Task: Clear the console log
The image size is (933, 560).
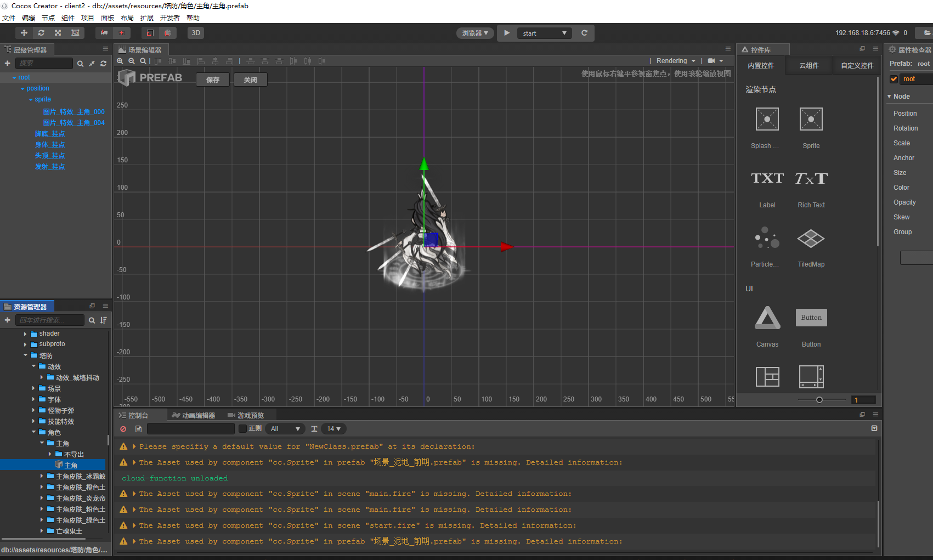Action: click(x=123, y=429)
